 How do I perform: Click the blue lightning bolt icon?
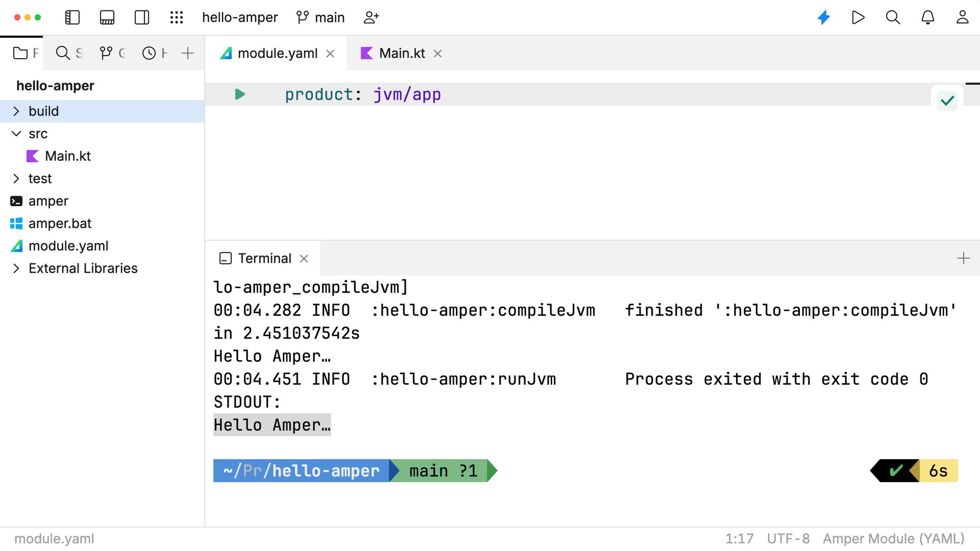click(824, 17)
